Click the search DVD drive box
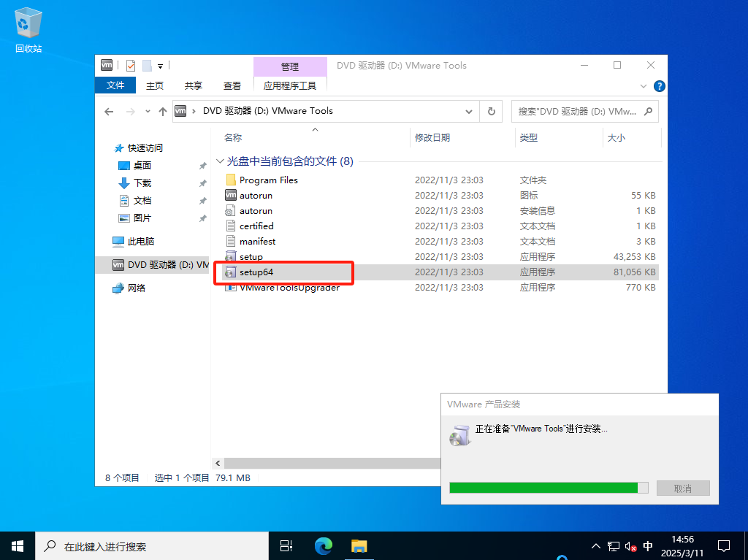 [585, 112]
